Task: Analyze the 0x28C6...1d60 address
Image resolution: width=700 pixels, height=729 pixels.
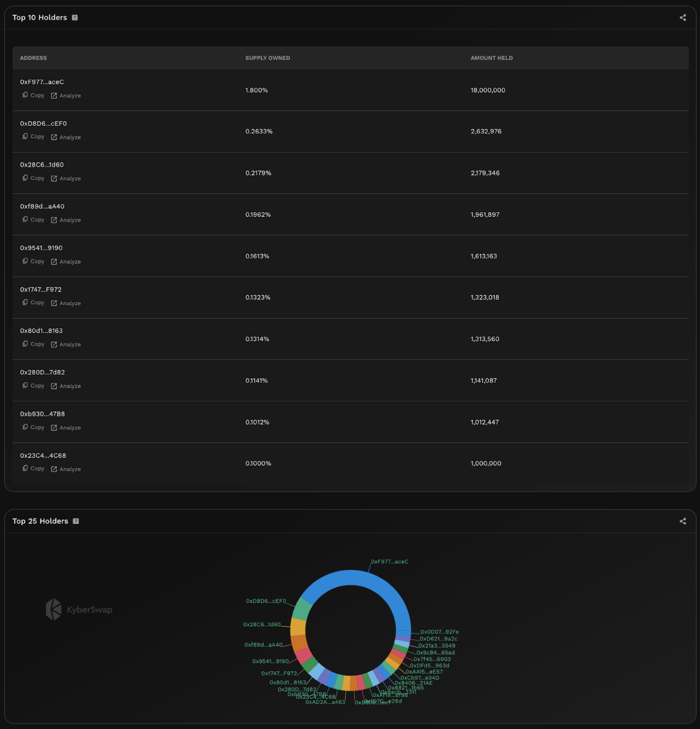Action: [x=66, y=178]
